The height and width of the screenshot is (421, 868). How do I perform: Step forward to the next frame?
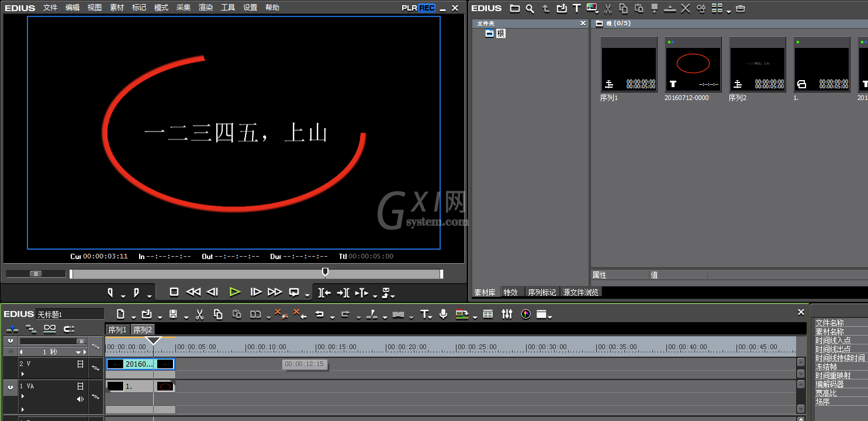coord(255,292)
